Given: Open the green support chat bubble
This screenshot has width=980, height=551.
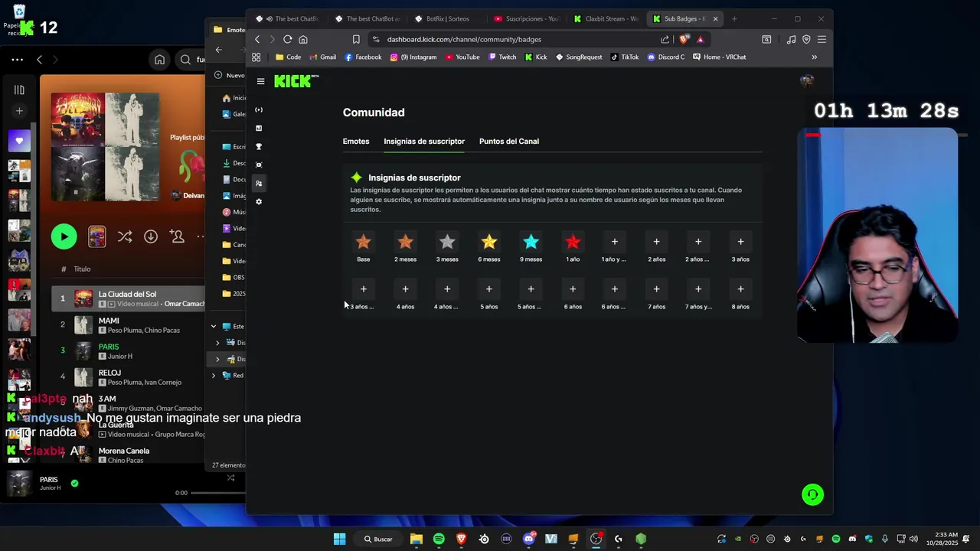Looking at the screenshot, I should click(x=812, y=494).
